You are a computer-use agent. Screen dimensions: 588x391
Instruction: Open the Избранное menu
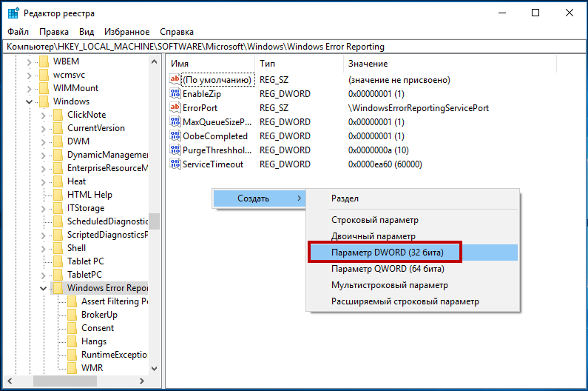pyautogui.click(x=126, y=32)
